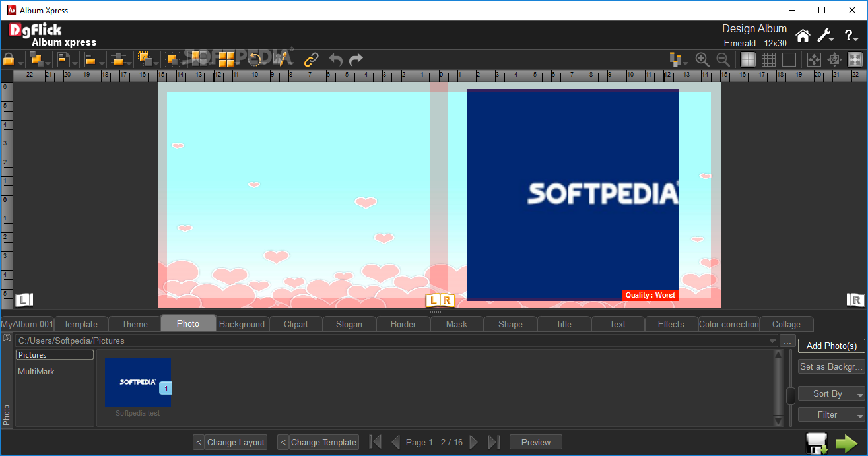Click the Zoom Out magnifier

[723, 59]
